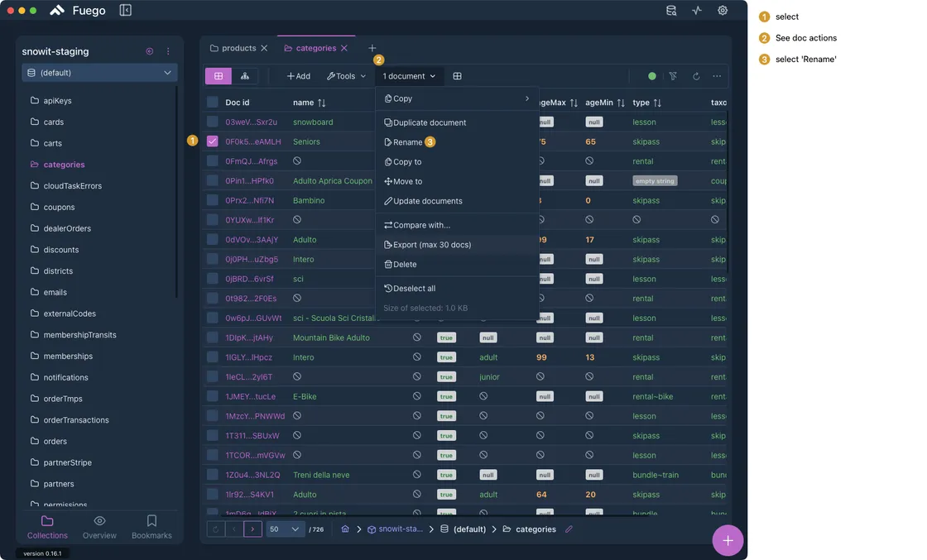
Task: Select Rename from the menu
Action: (456, 141)
